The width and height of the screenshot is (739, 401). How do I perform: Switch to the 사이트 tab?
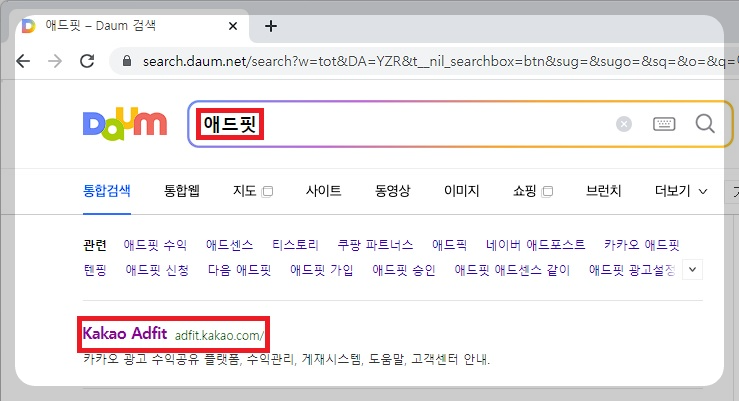[x=323, y=191]
